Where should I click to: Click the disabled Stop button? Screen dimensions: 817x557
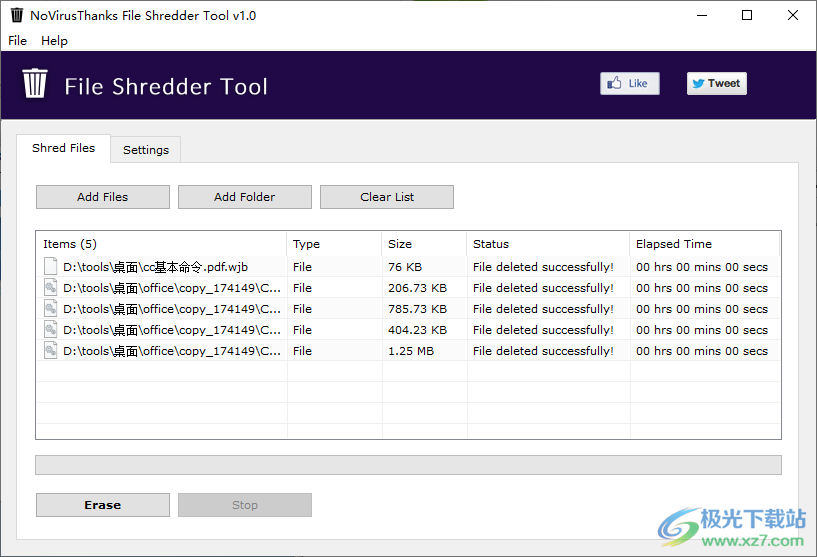[x=245, y=505]
